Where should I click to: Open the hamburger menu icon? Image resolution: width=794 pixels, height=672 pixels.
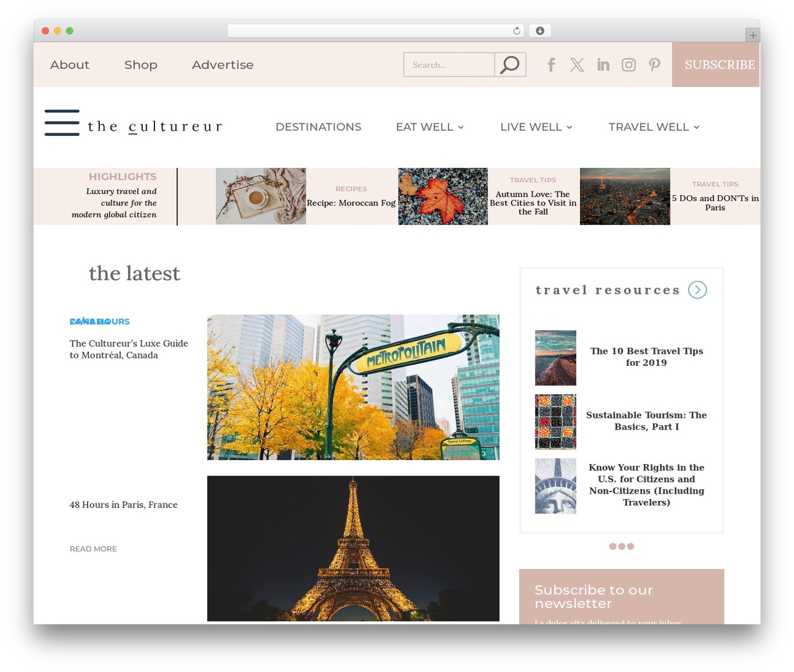click(x=62, y=122)
